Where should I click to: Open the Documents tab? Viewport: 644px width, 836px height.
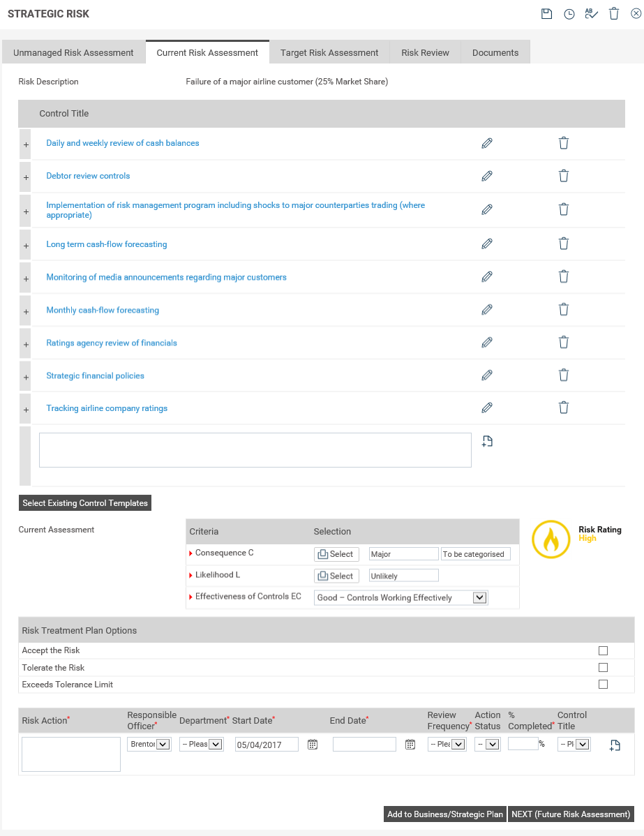point(495,52)
